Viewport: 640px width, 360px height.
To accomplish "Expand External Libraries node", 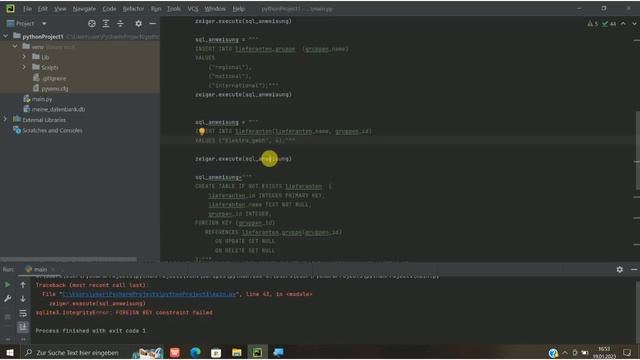I will coord(5,120).
